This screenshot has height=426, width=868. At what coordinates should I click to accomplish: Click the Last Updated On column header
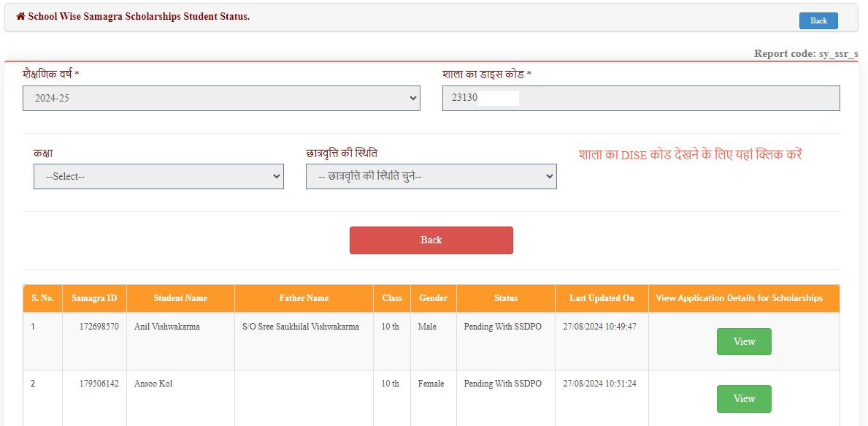pos(602,298)
